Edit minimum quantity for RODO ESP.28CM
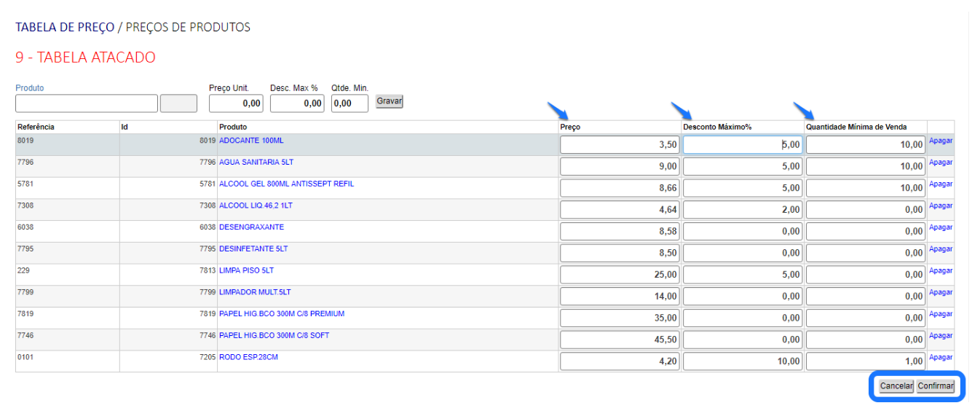Screen dimensions: 980x419 (866, 361)
